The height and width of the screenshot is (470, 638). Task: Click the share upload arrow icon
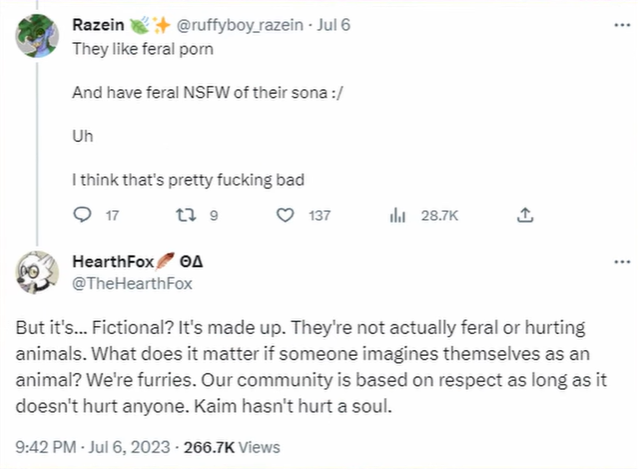pyautogui.click(x=526, y=215)
